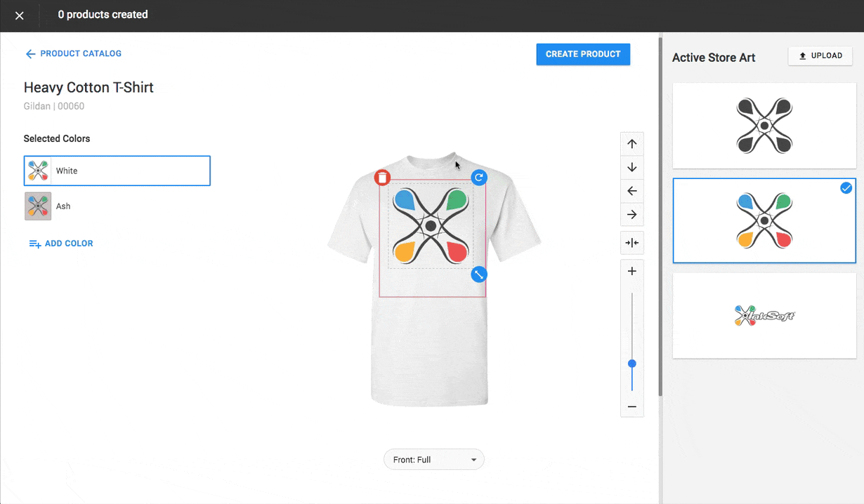Click the Active Store Art heading
The height and width of the screenshot is (504, 864).
[x=714, y=58]
